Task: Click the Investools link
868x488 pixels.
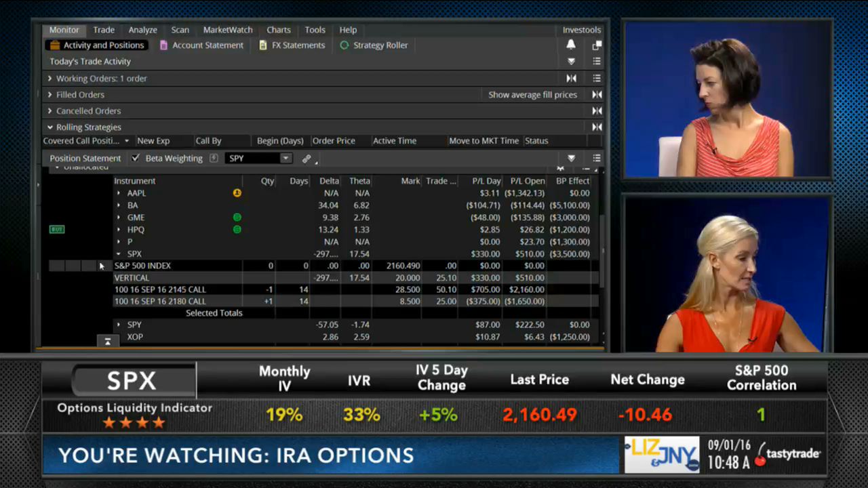Action: (x=582, y=30)
